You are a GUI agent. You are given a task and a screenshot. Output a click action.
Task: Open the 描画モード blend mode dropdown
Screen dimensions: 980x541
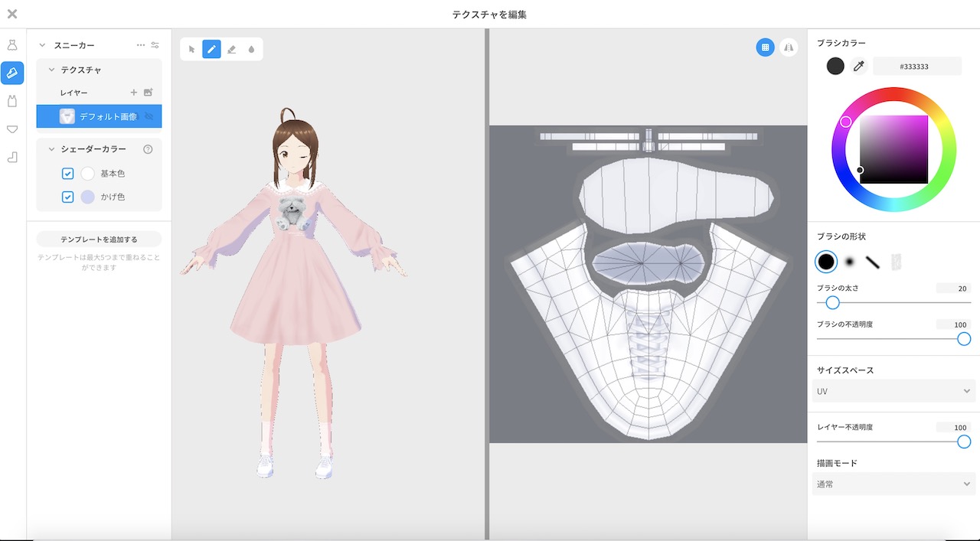tap(893, 484)
